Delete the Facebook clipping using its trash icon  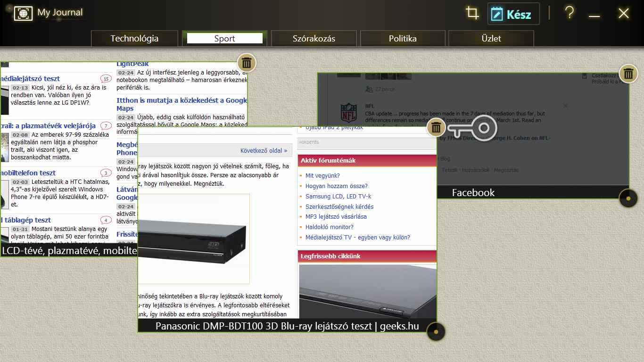click(x=628, y=74)
